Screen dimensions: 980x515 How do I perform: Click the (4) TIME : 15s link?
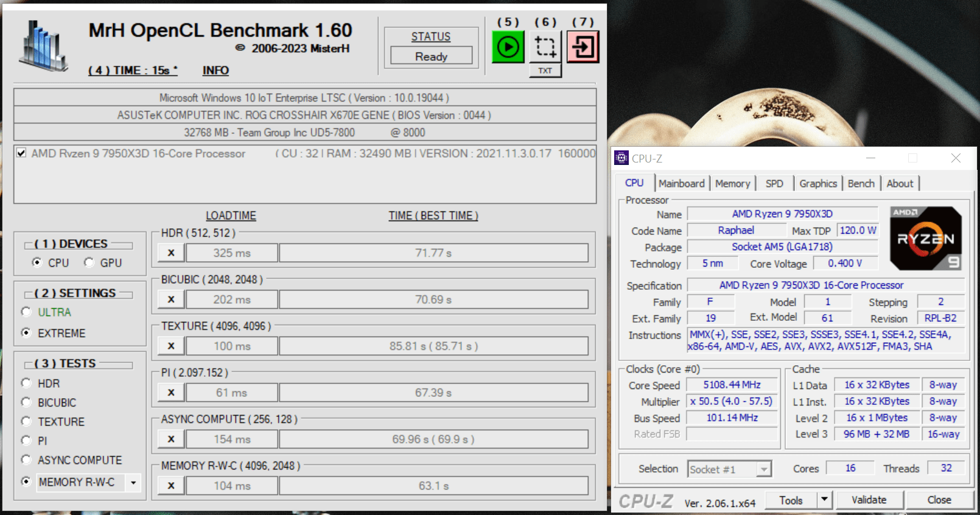[133, 71]
